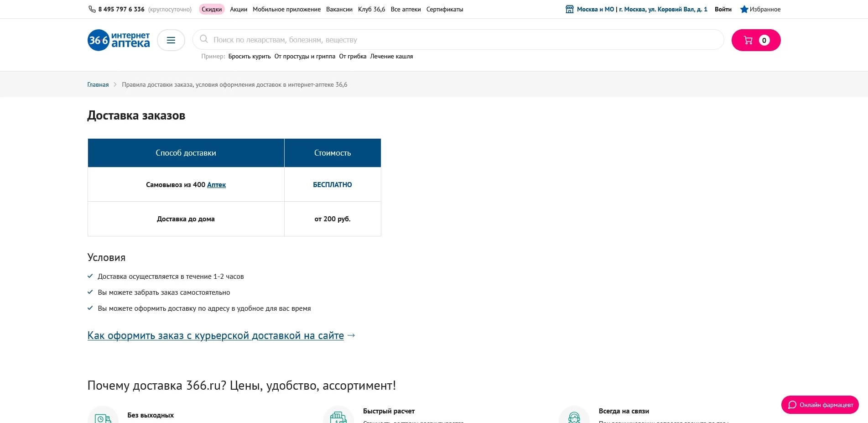
Task: Follow the Аптек link in the table
Action: click(216, 185)
